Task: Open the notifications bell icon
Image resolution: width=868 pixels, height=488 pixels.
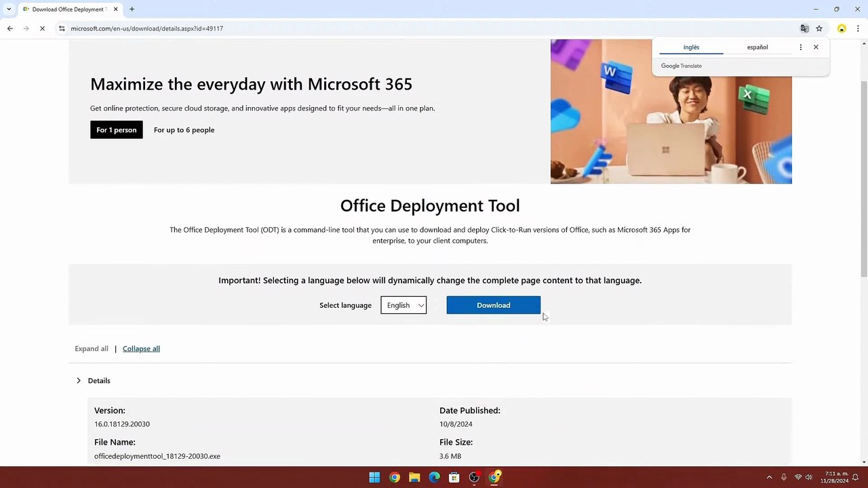Action: point(856,478)
